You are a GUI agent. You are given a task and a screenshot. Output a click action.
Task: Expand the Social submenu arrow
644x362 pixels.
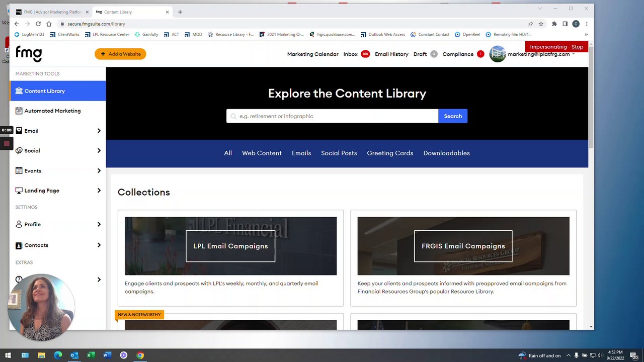click(99, 150)
